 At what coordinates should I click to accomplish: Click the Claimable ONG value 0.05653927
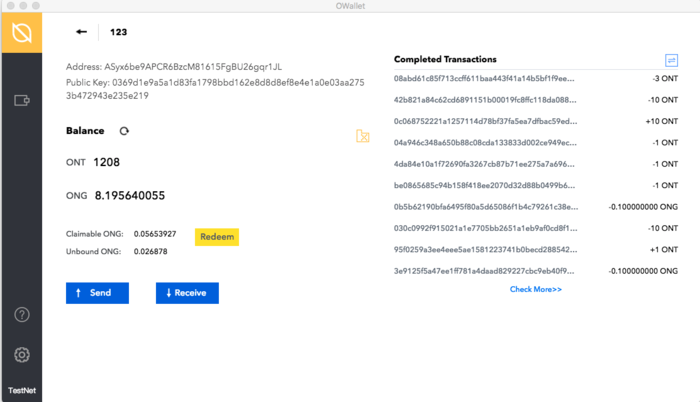coord(155,234)
